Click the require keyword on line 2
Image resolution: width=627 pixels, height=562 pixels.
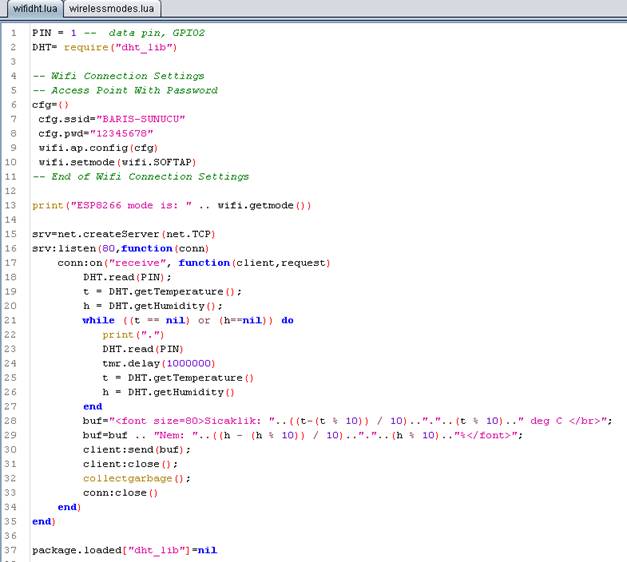86,47
